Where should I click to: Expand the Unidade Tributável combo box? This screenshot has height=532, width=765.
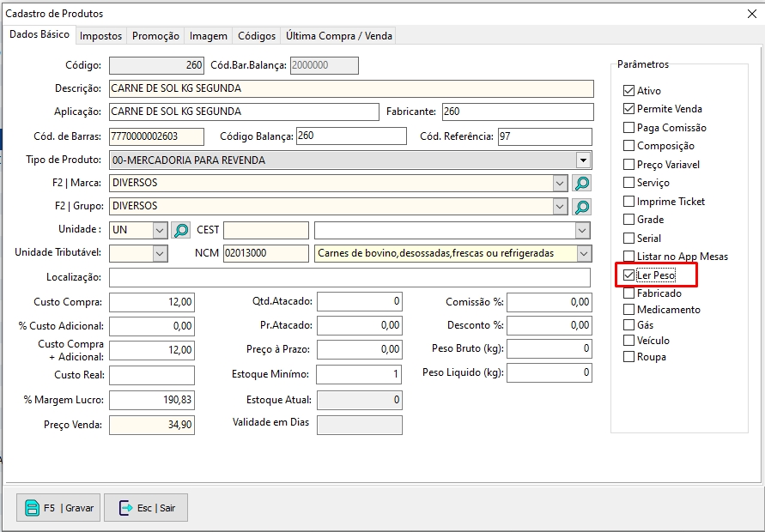(160, 253)
